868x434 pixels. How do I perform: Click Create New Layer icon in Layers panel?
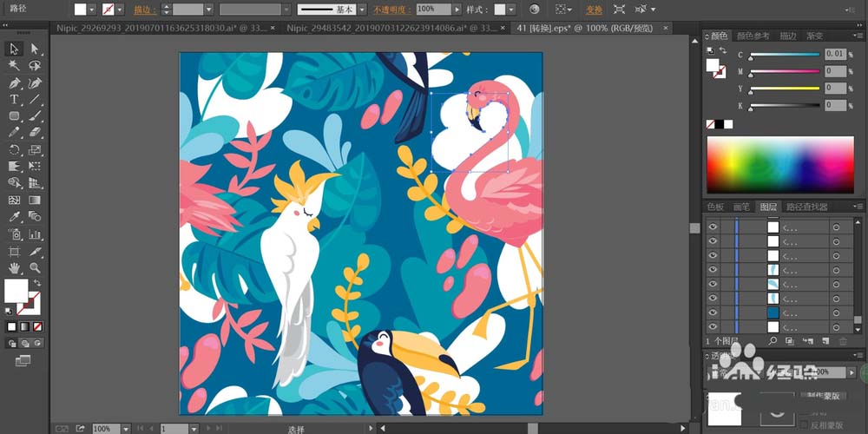825,341
